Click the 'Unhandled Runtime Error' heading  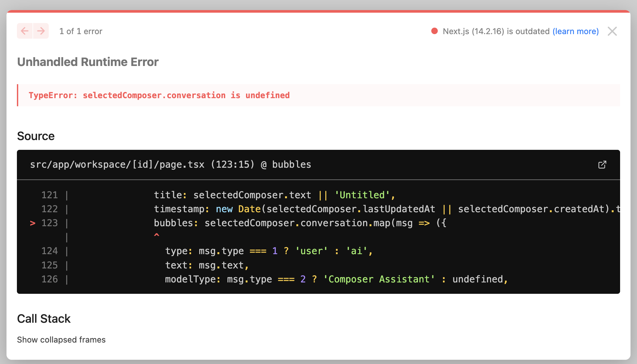pyautogui.click(x=88, y=62)
